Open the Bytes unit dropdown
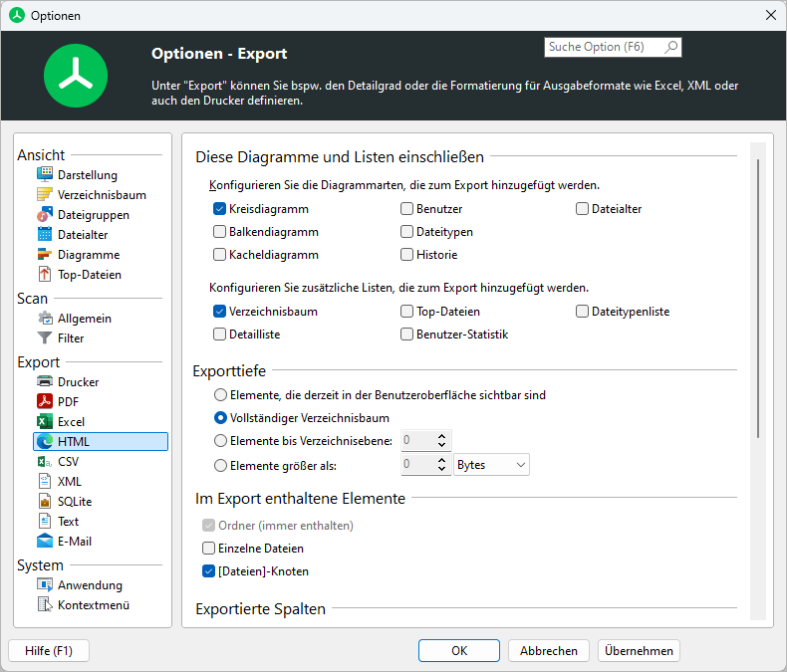The height and width of the screenshot is (672, 787). point(491,465)
